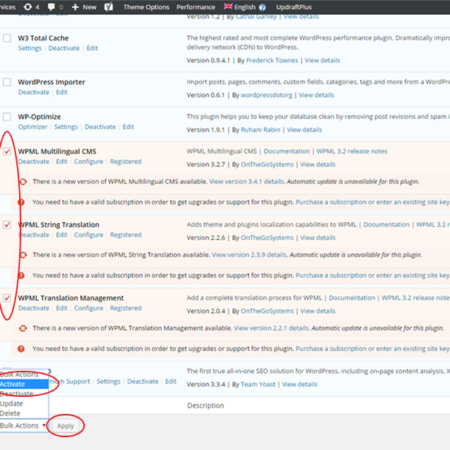Click the English flag language switcher
The height and width of the screenshot is (450, 450).
coord(240,7)
